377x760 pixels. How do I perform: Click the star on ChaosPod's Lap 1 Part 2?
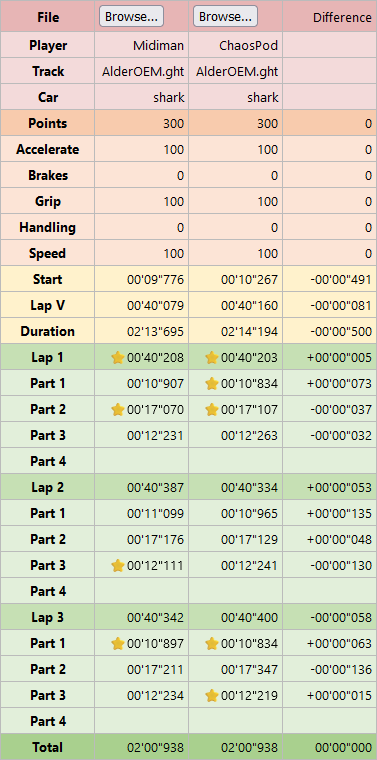212,410
